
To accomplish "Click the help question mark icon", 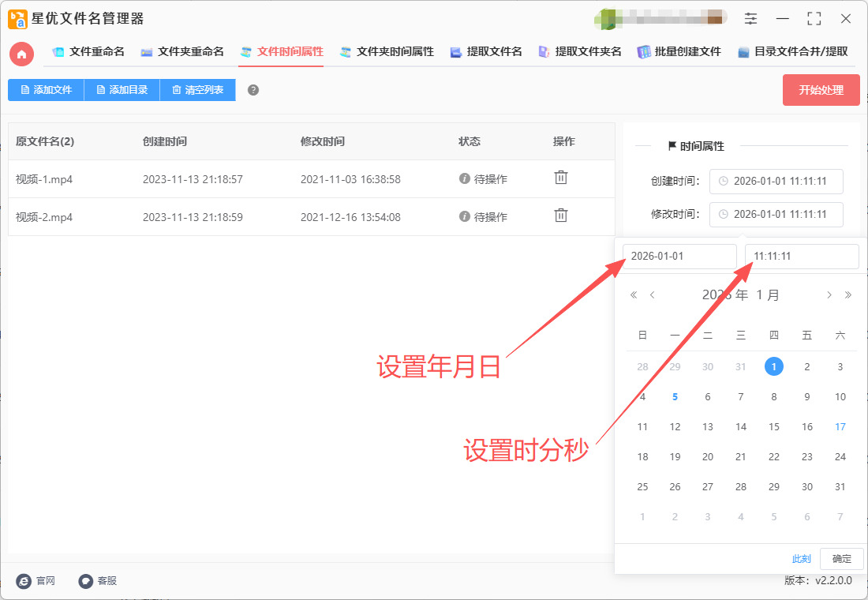I will 253,90.
